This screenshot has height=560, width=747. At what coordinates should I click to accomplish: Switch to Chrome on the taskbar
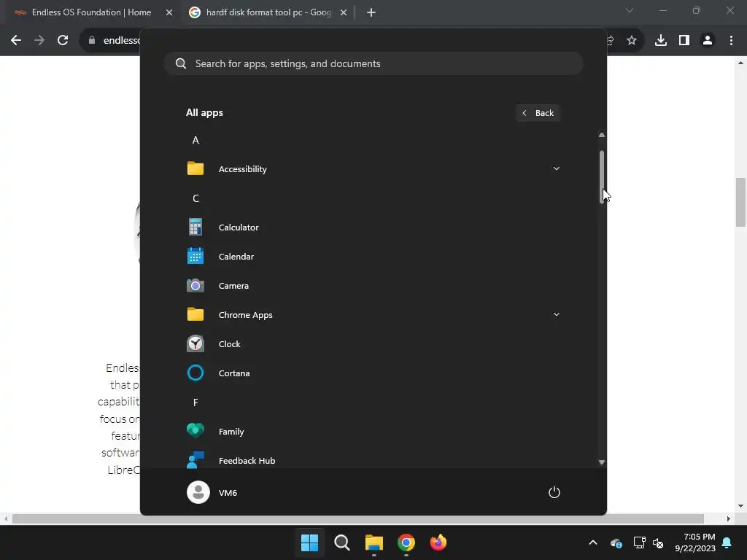tap(406, 542)
